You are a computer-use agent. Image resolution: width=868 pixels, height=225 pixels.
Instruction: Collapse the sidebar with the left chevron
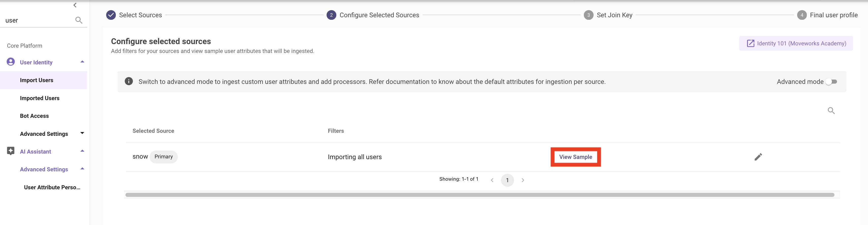tap(75, 5)
